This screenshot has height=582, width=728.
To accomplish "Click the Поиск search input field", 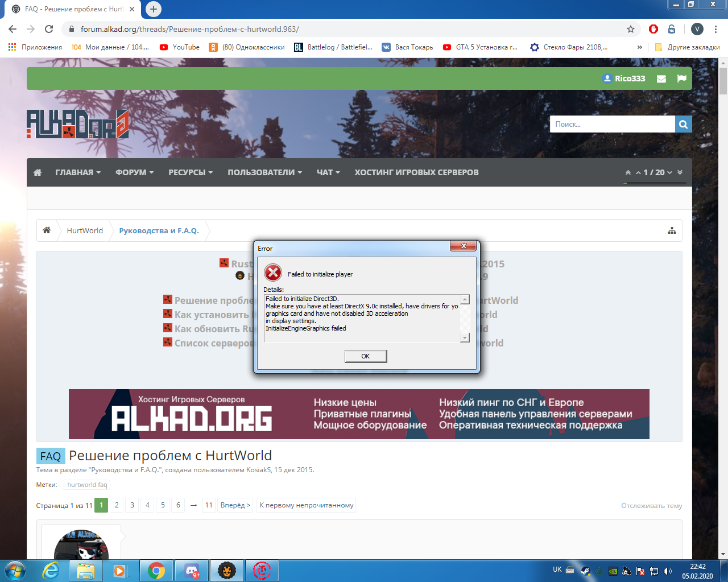I will tap(611, 124).
